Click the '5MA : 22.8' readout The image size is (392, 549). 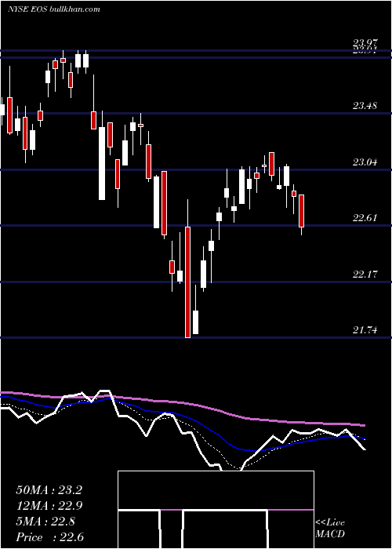pos(45,522)
